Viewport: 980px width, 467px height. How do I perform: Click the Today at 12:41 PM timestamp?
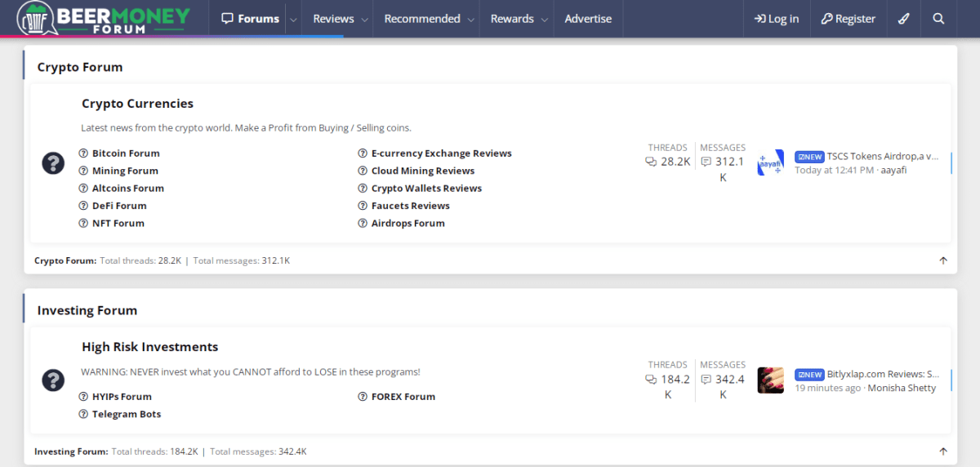pyautogui.click(x=835, y=170)
